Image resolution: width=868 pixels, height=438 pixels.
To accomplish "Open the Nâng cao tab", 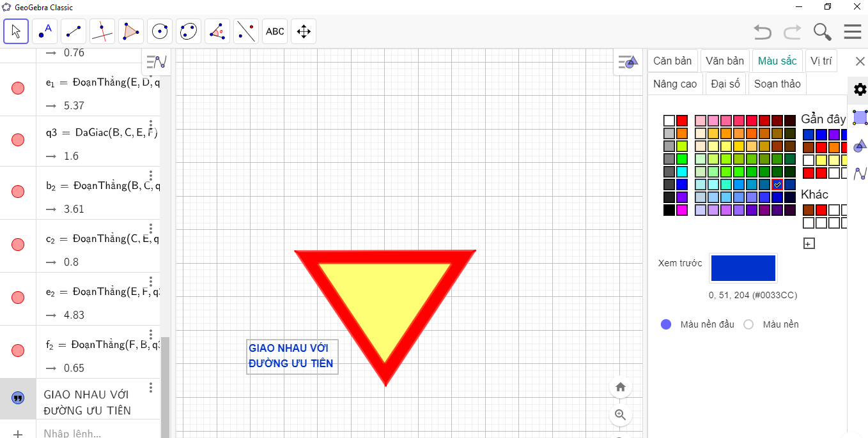I will (x=675, y=84).
